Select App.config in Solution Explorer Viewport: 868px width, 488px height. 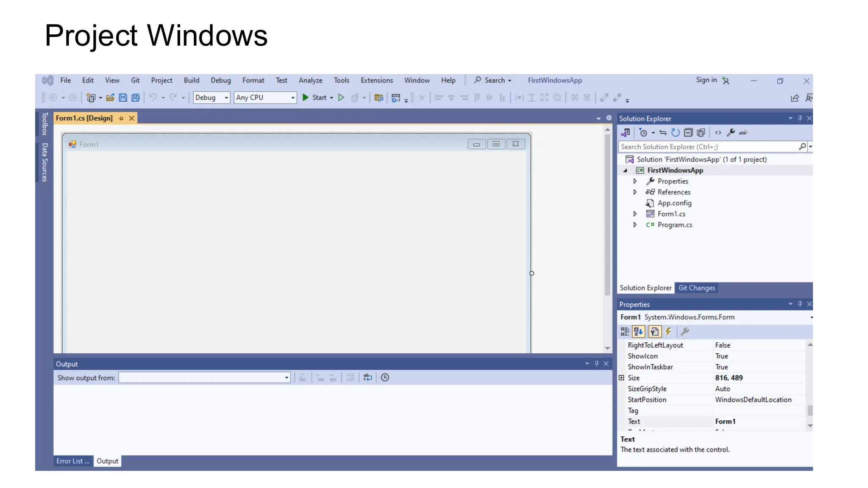[x=674, y=203]
